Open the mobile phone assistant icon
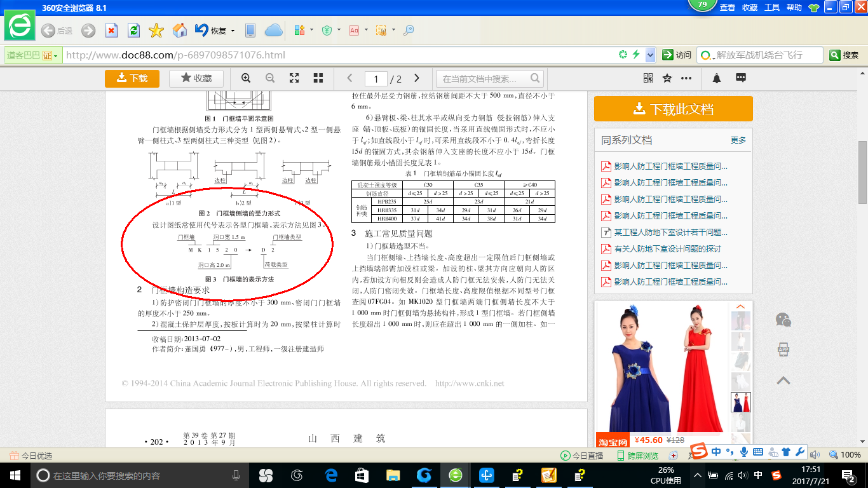 click(x=250, y=30)
